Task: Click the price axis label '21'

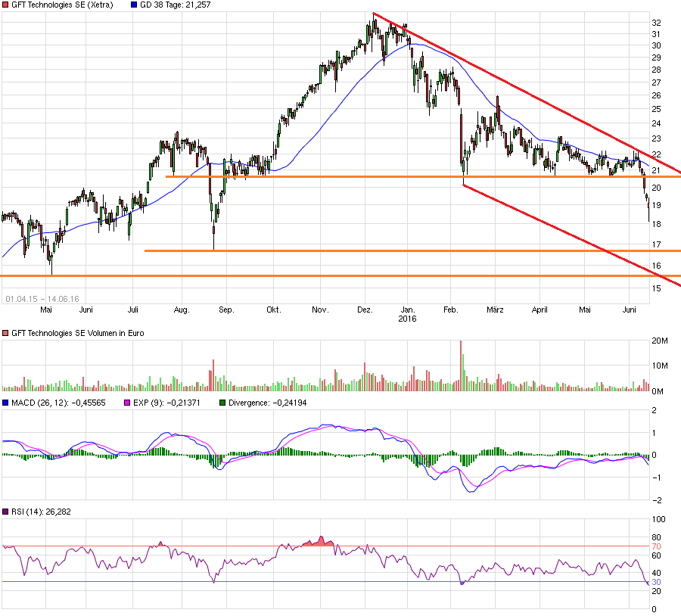Action: click(x=656, y=170)
